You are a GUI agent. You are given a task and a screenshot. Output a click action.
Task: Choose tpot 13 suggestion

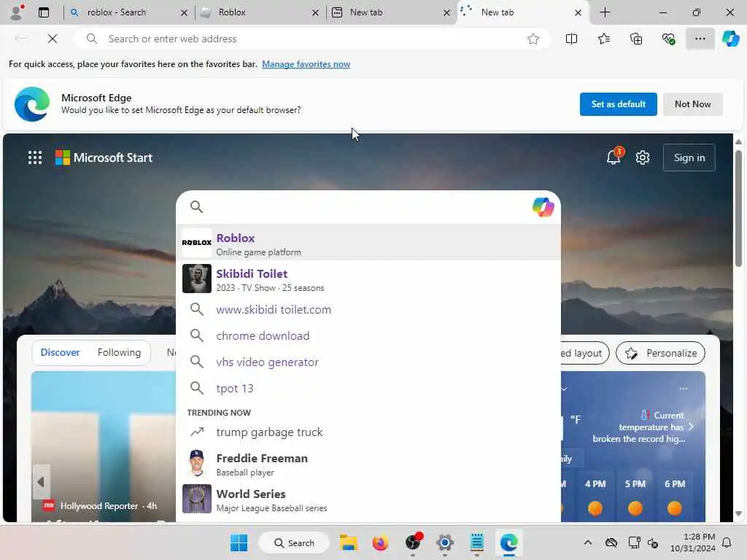[x=368, y=388]
